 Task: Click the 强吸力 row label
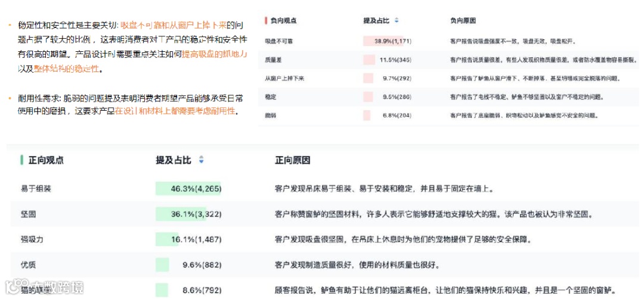pos(32,239)
